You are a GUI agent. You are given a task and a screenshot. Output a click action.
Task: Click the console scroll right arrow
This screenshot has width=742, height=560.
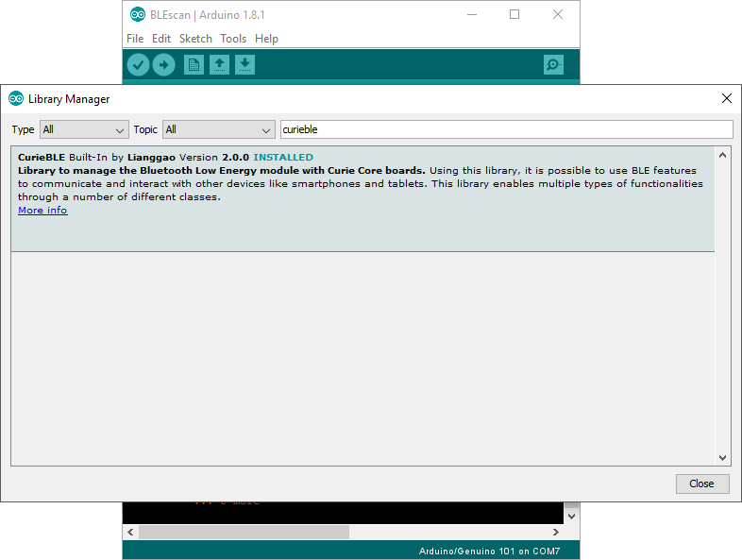click(x=556, y=532)
